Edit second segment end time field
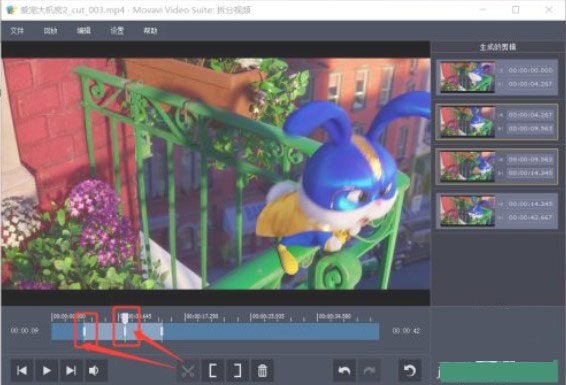Screen dimensions: 566x385 pyautogui.click(x=530, y=129)
